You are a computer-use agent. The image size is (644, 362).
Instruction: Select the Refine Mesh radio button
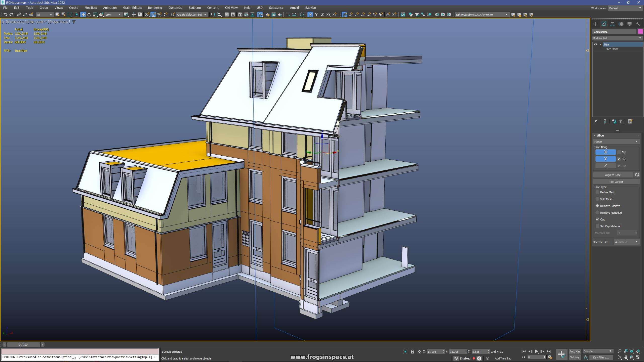click(x=598, y=192)
